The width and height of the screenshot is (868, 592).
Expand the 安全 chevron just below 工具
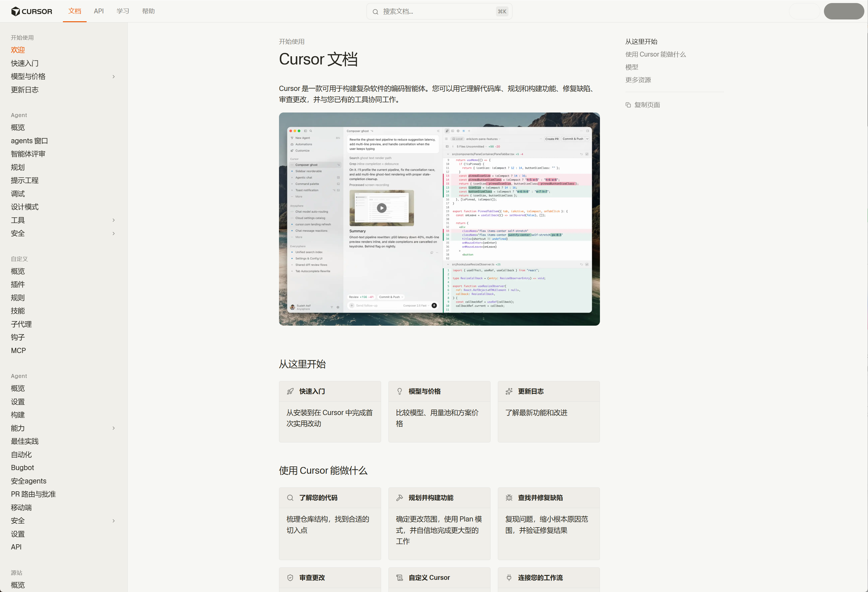pos(114,234)
